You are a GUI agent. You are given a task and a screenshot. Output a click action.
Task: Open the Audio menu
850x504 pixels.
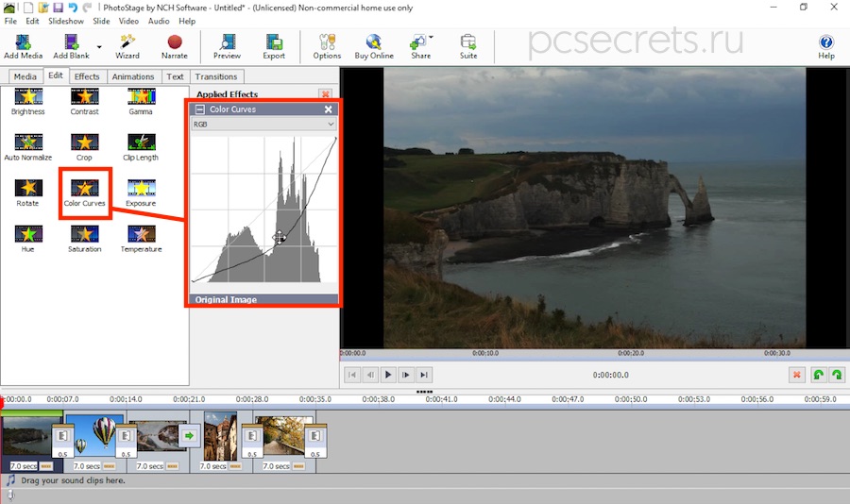pos(159,21)
